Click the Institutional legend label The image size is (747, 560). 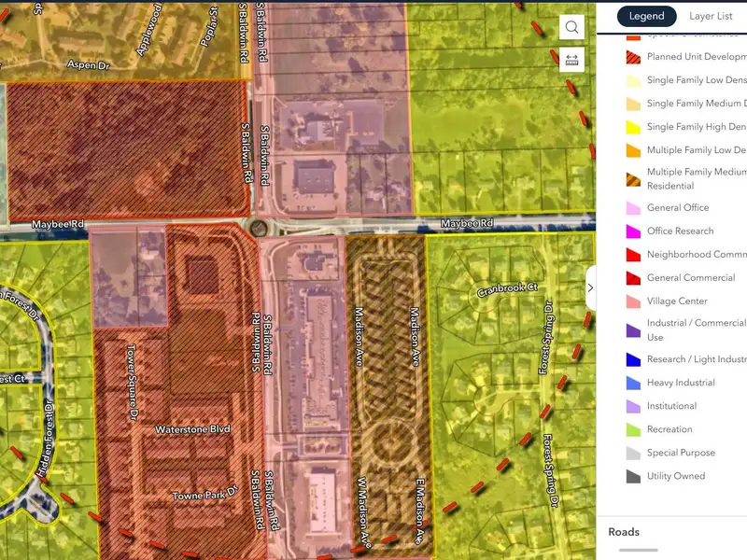point(671,406)
